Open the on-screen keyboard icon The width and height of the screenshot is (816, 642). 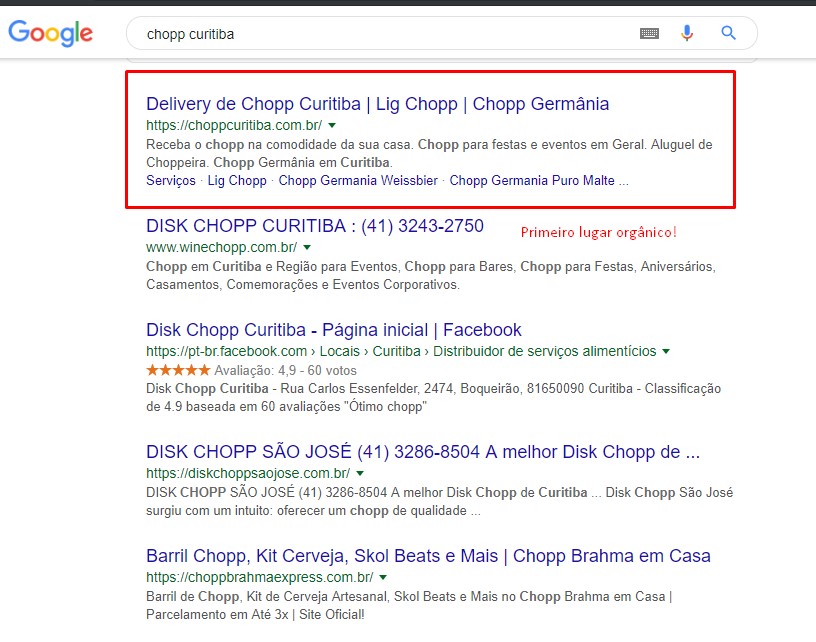pos(649,32)
